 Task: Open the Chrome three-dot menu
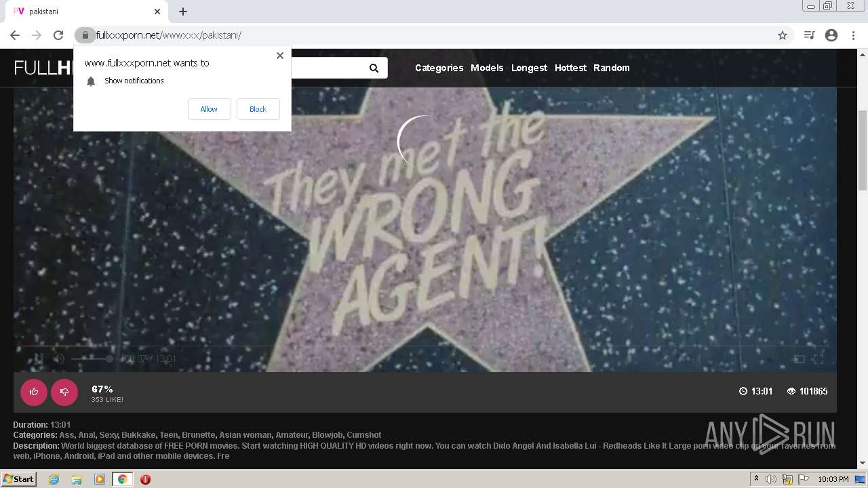(x=853, y=35)
